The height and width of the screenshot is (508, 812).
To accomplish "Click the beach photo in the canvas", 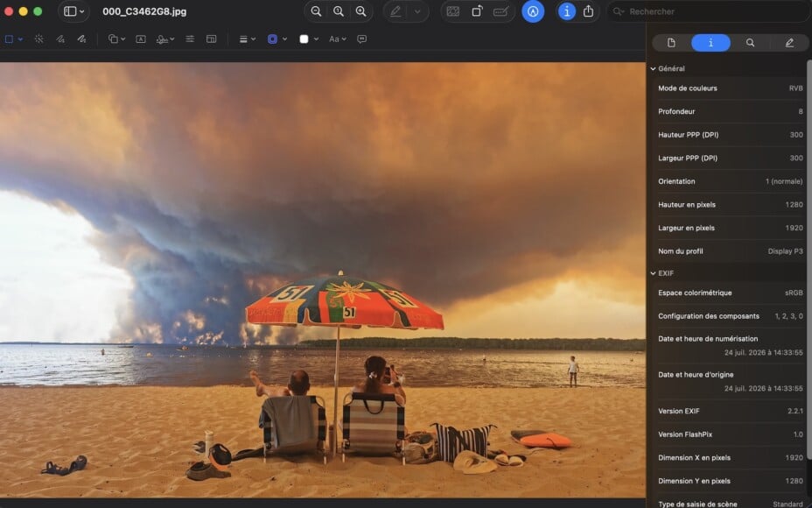I will pos(323,280).
